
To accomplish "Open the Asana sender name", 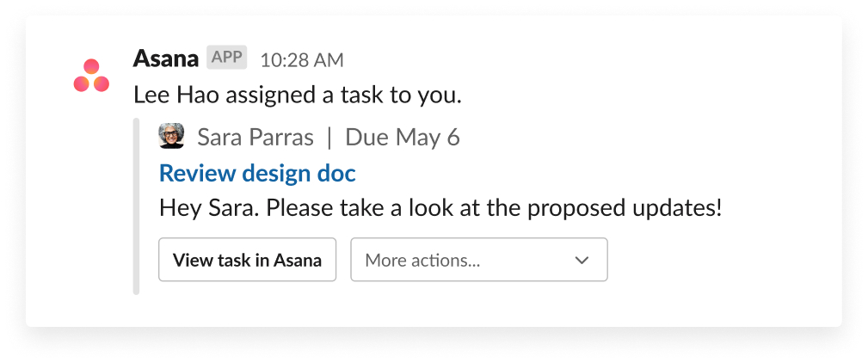I will tap(166, 58).
